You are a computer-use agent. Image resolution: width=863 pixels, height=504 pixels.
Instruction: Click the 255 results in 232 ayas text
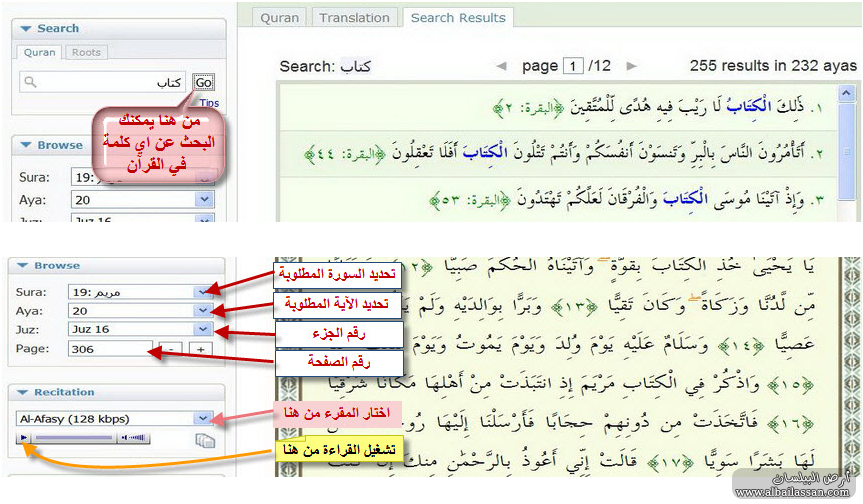(773, 66)
